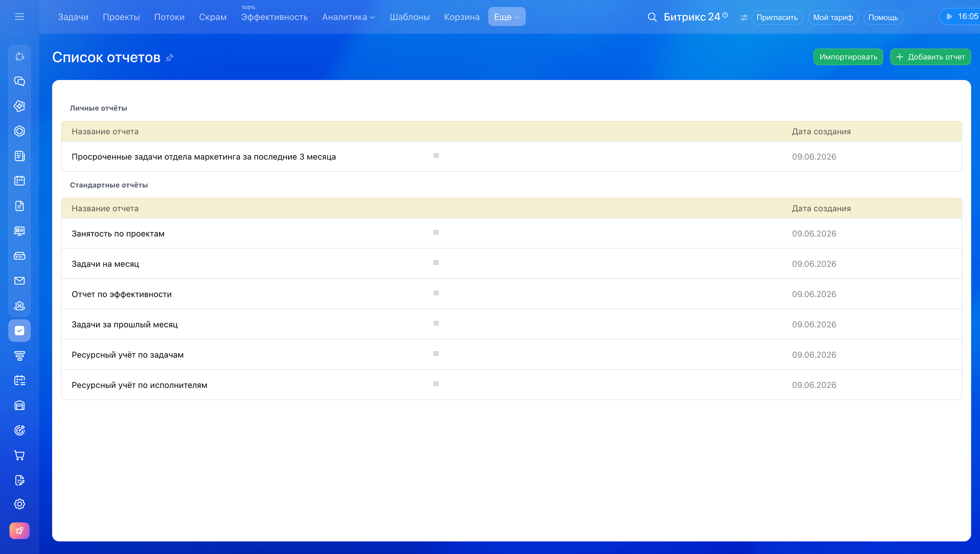The image size is (980, 554).
Task: Click the search magnifier icon
Action: 652,17
